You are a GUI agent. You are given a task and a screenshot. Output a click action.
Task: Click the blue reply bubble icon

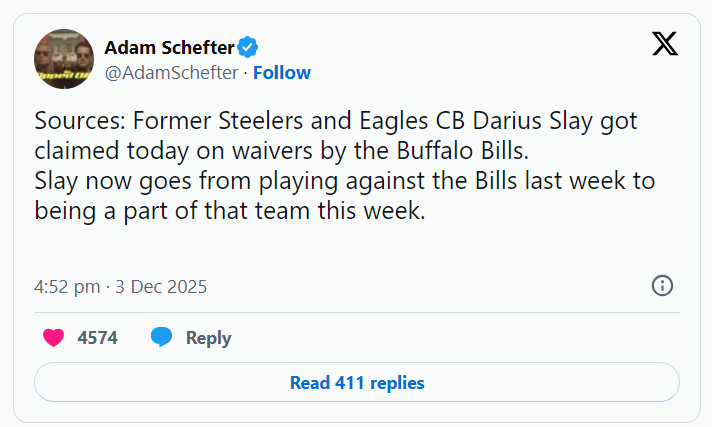pos(162,338)
